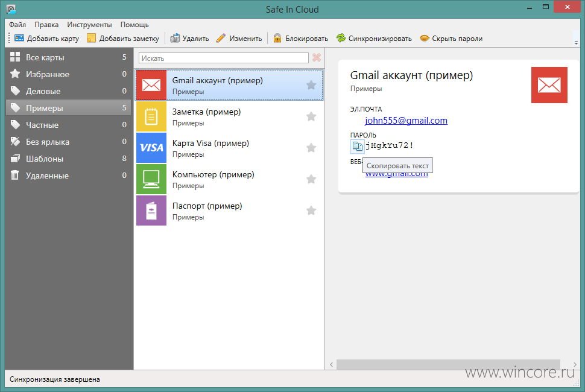
Task: Open the Файл menu
Action: pos(17,25)
